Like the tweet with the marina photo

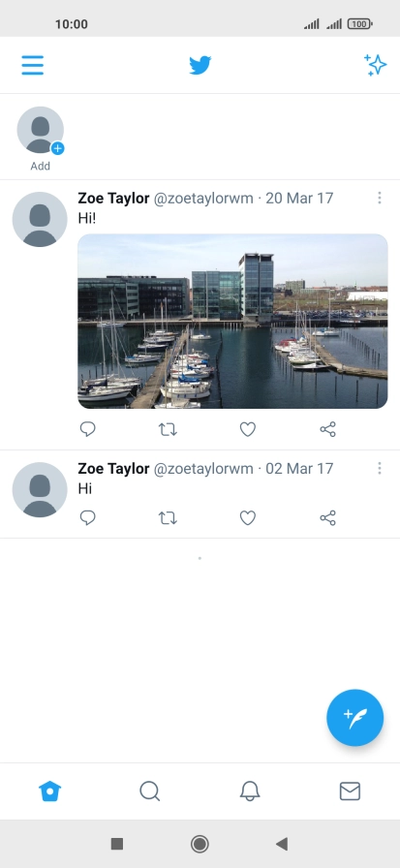248,429
